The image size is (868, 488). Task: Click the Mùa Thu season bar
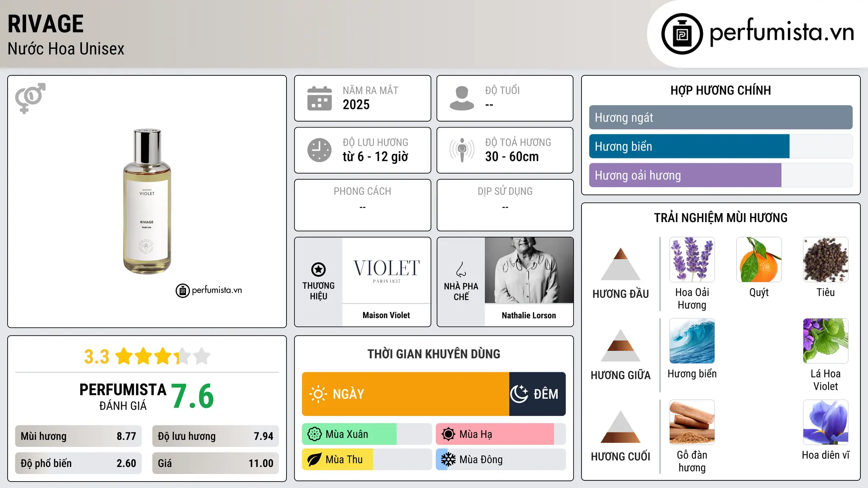pos(367,460)
